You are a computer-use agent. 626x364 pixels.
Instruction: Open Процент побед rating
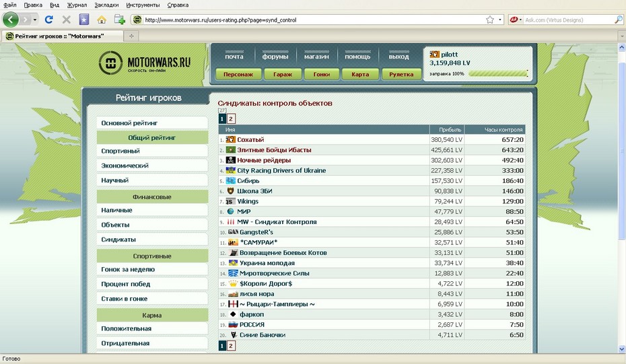[x=152, y=284]
